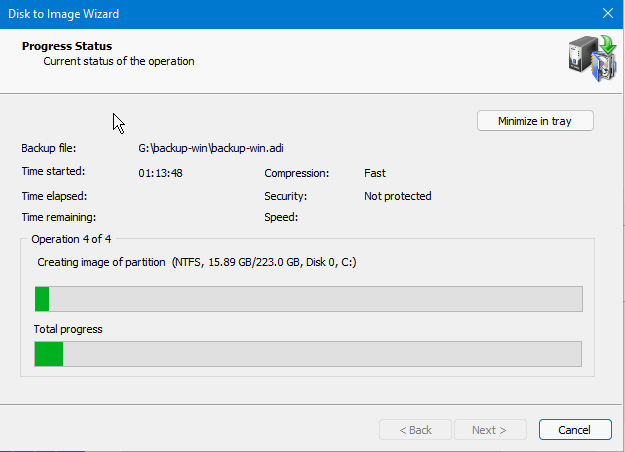The height and width of the screenshot is (452, 625).
Task: Click the Operation 4 of 4 label
Action: tap(71, 239)
